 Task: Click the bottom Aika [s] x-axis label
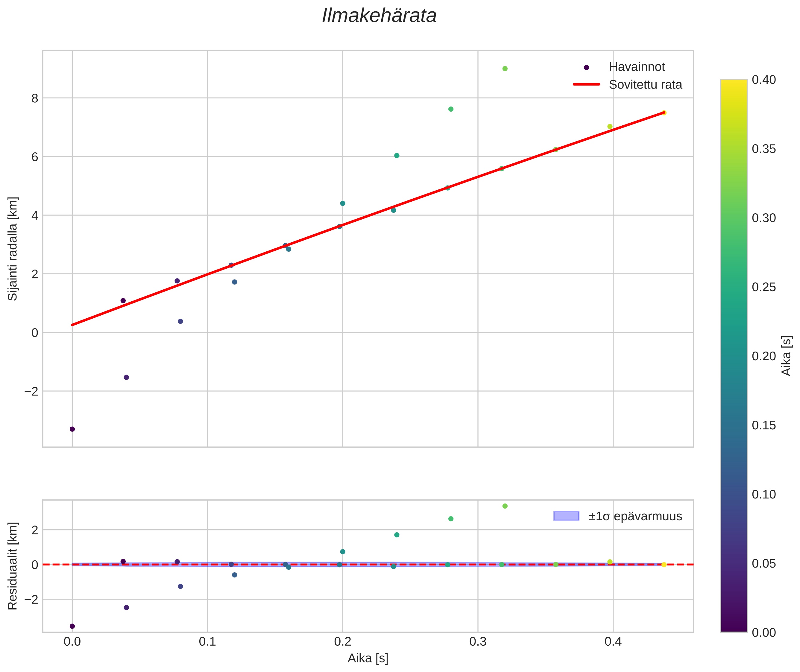[x=368, y=658]
